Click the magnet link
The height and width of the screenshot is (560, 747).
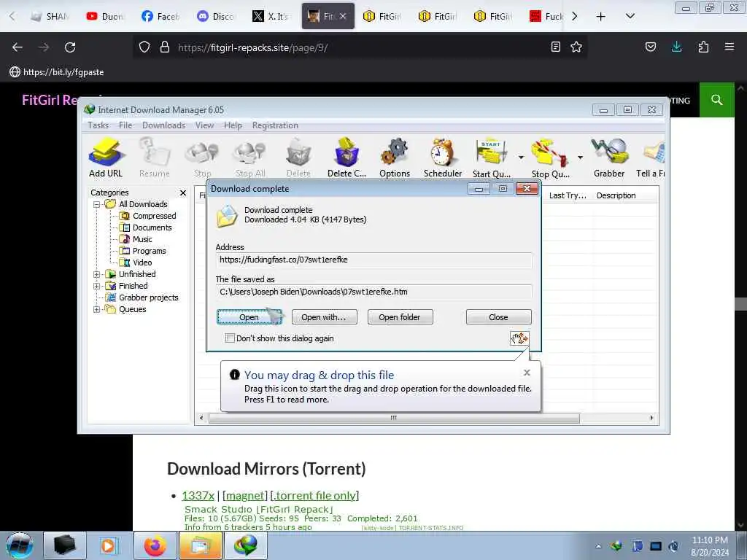pyautogui.click(x=245, y=496)
